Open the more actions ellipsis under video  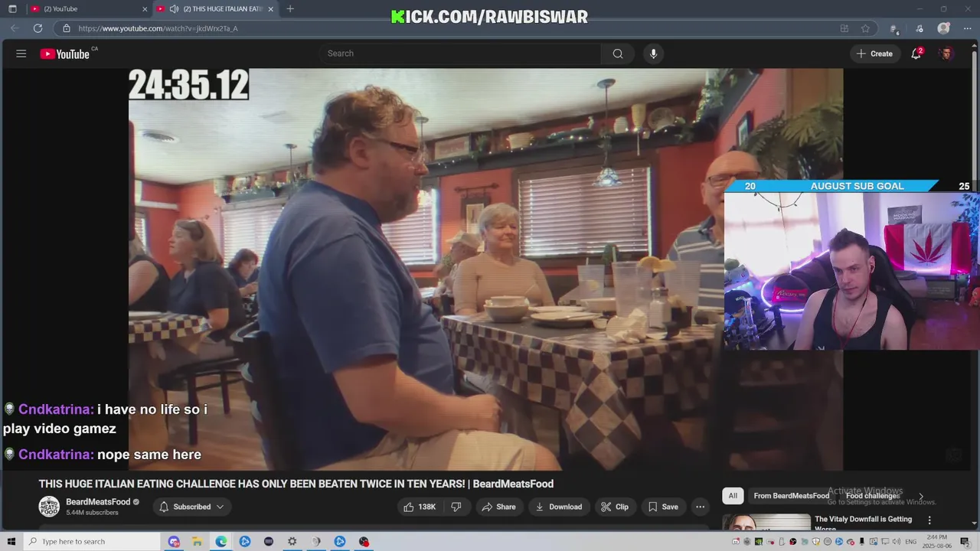[x=700, y=507]
